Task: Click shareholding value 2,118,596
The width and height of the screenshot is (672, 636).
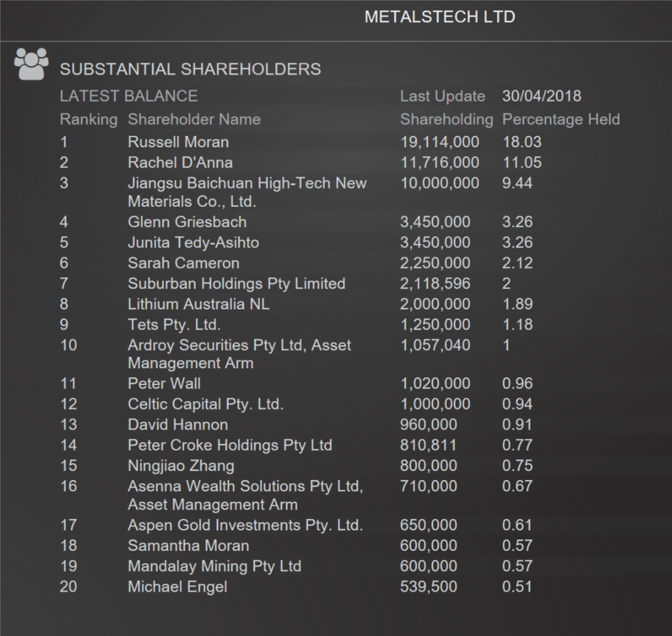Action: (x=435, y=284)
